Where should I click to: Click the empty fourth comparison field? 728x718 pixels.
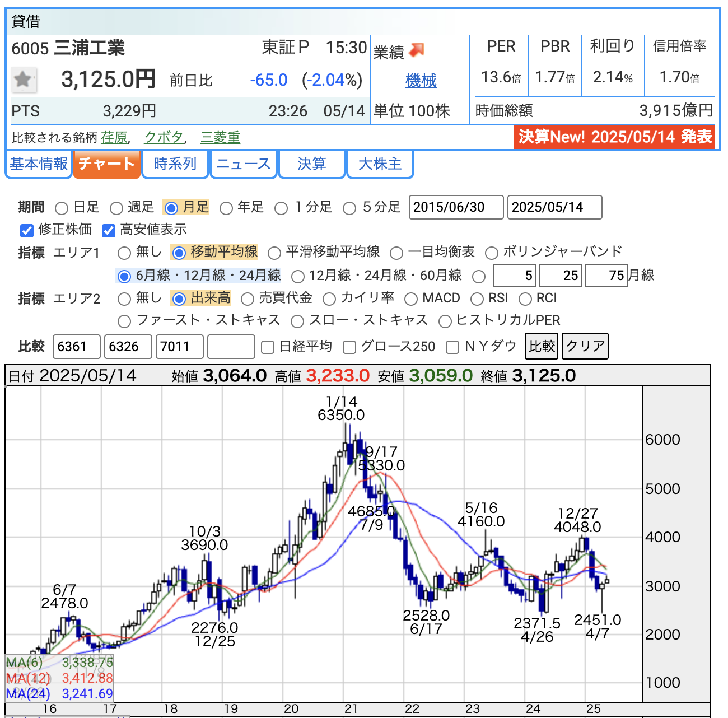[x=231, y=347]
